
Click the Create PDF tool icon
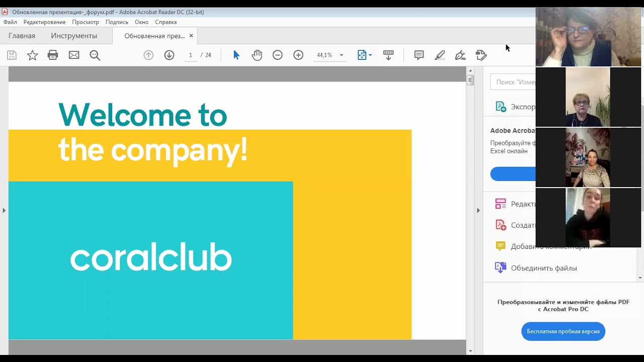tap(501, 225)
